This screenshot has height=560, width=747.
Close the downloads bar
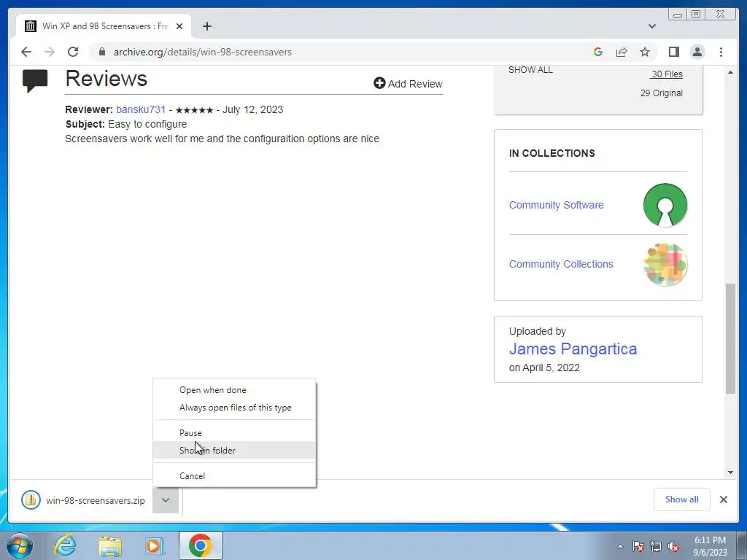(x=724, y=499)
